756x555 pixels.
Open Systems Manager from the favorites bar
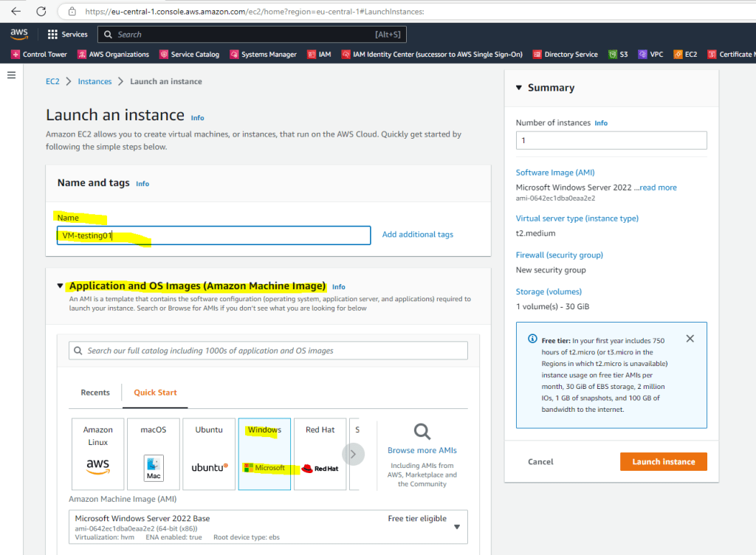264,55
